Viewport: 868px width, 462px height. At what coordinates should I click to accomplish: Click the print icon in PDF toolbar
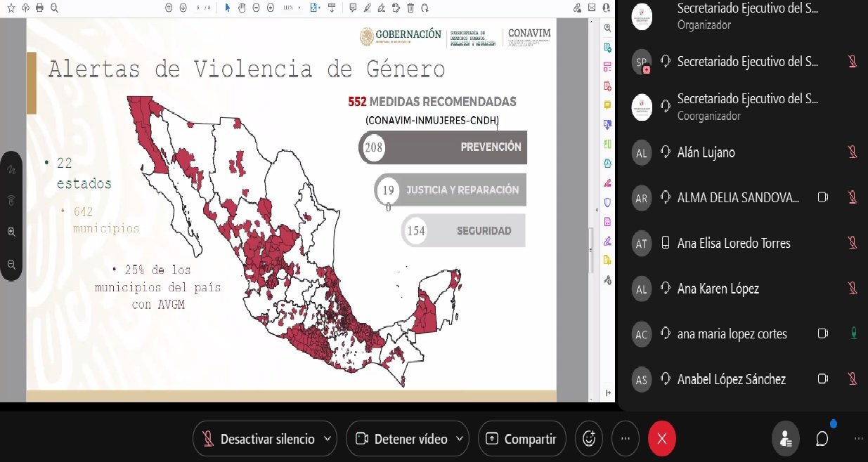click(x=39, y=8)
